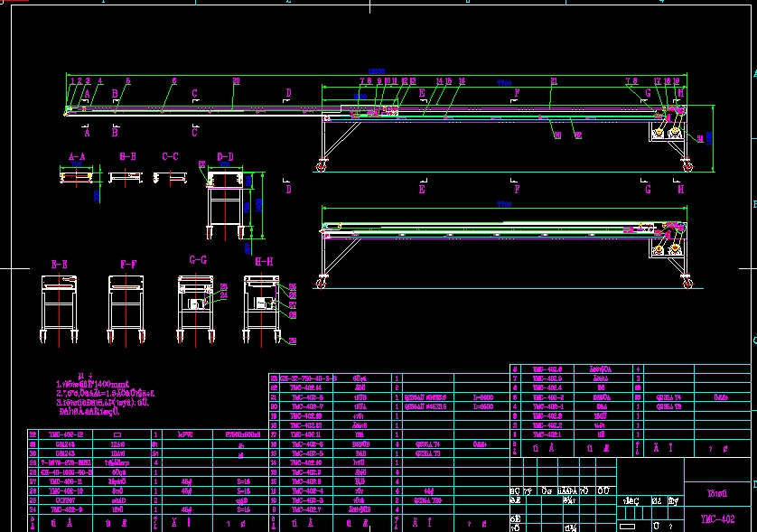Select the G-G section view label
This screenshot has height=532, width=757.
click(198, 260)
